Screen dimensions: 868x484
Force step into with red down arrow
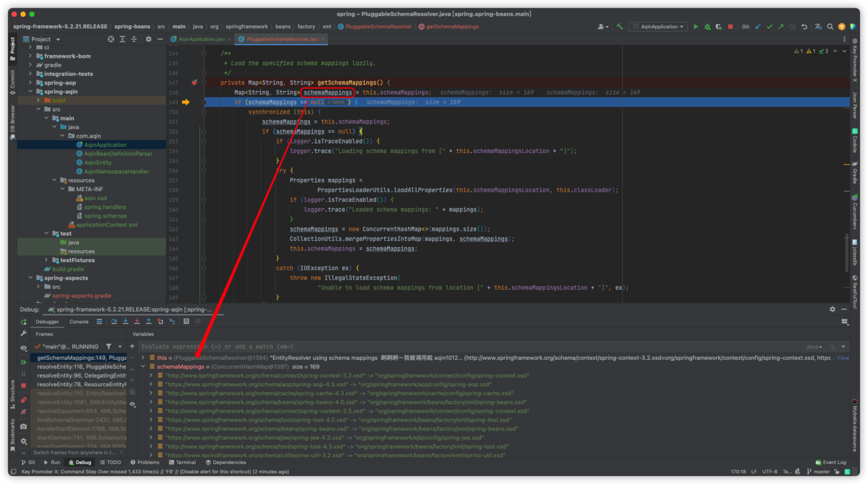[137, 322]
